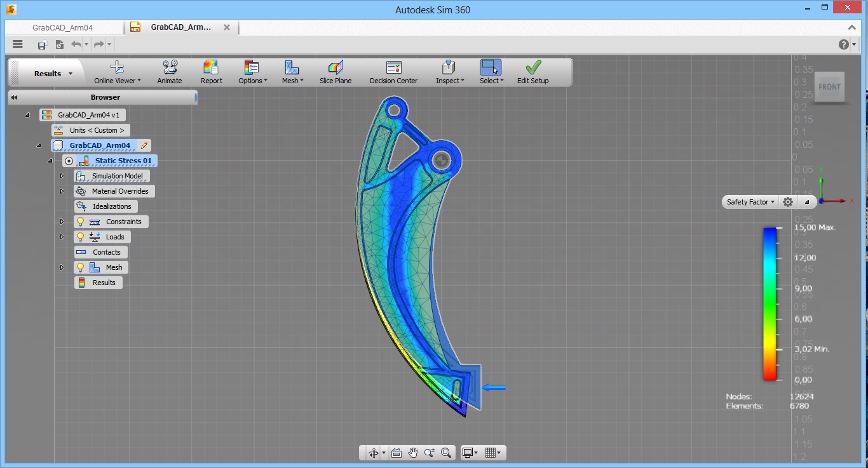Screen dimensions: 868x468
Task: Collapse the GrabCAD_Arm04 v1 root node
Action: pyautogui.click(x=27, y=115)
